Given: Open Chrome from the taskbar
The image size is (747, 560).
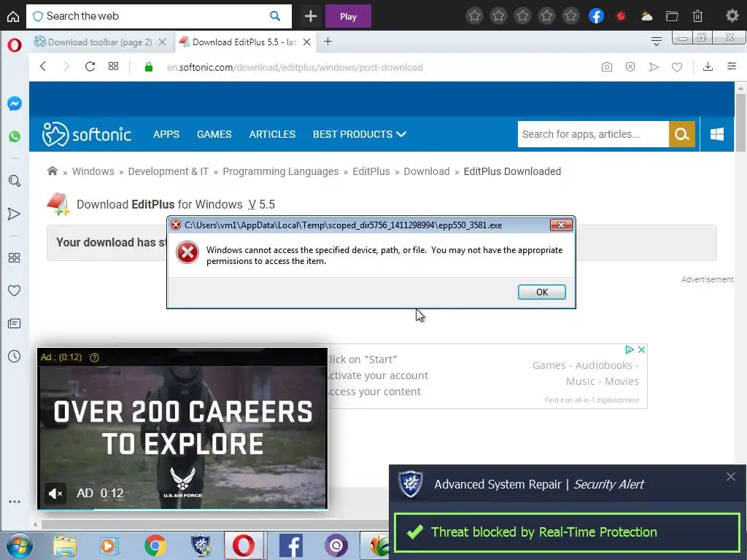Looking at the screenshot, I should (155, 545).
